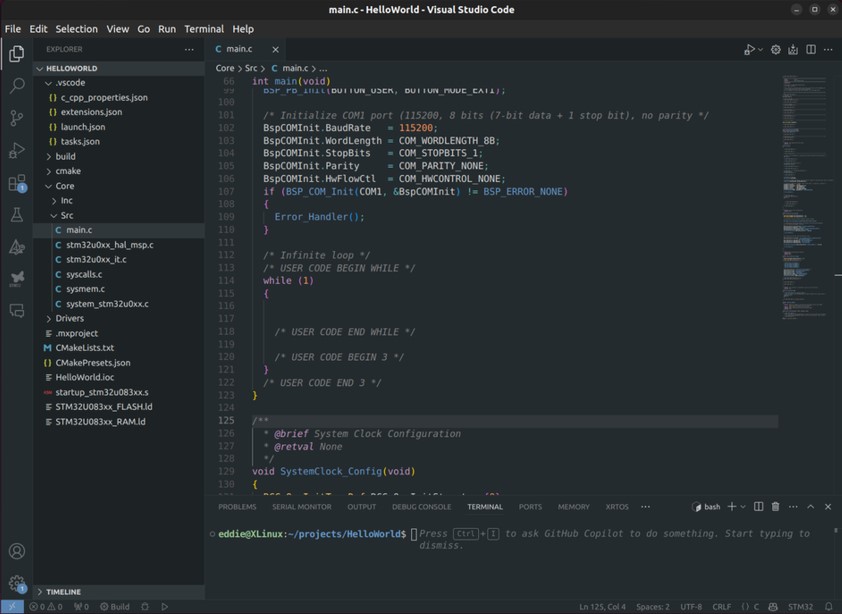Click the Src breadcrumb above the editor
This screenshot has width=842, height=614.
click(253, 68)
